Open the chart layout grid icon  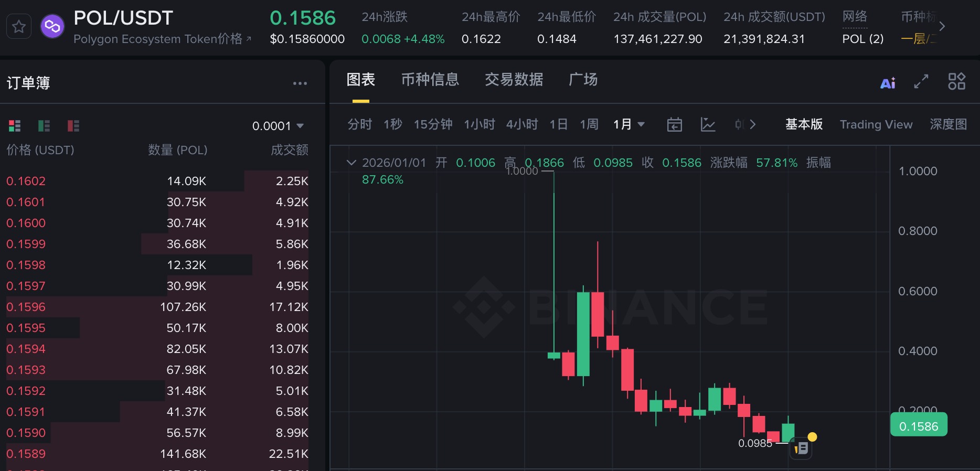[x=956, y=81]
